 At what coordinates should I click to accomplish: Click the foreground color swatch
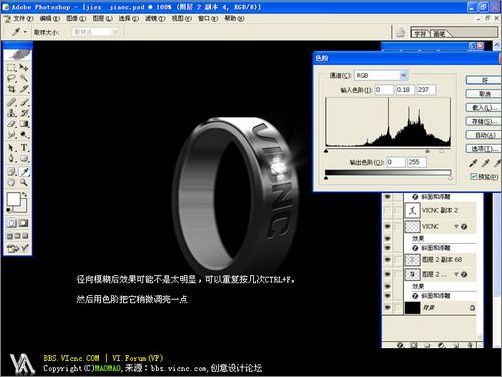pos(14,199)
